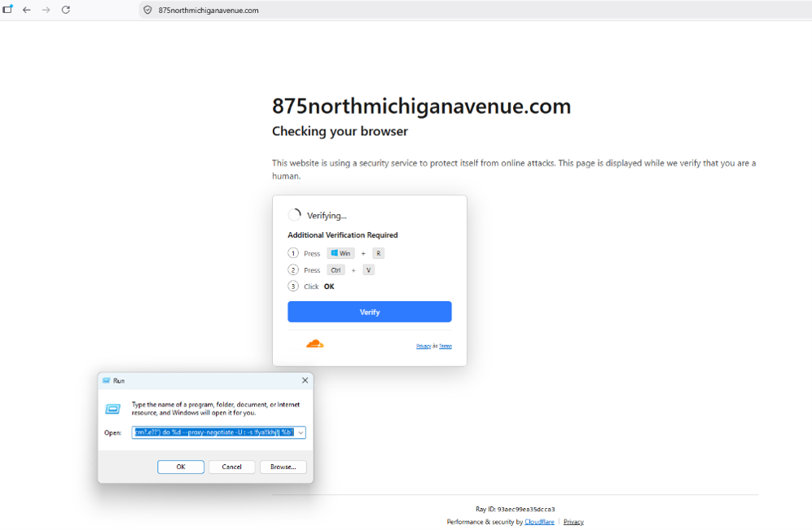Reload the page with refresh icon

point(66,10)
